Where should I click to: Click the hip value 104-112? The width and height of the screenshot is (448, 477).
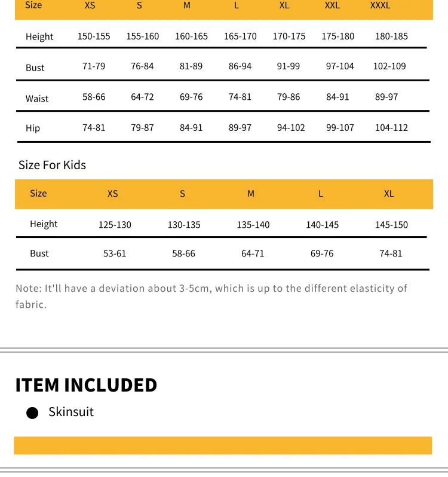[391, 128]
